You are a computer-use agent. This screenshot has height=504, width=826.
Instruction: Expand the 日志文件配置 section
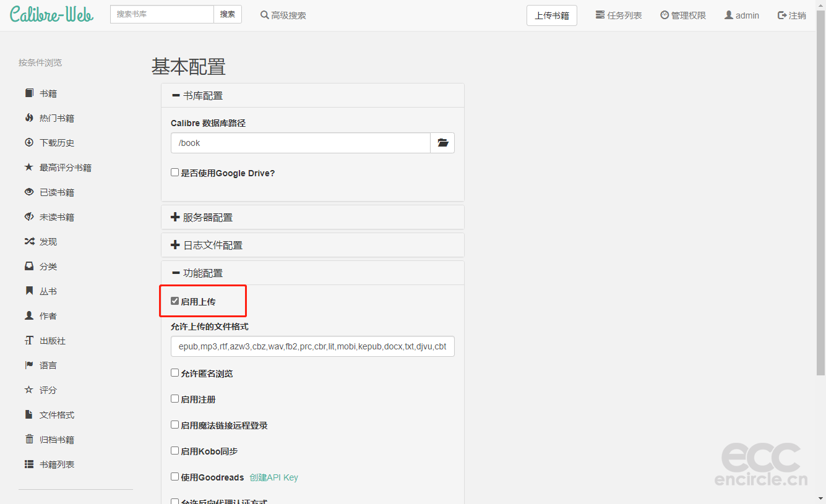tap(212, 246)
